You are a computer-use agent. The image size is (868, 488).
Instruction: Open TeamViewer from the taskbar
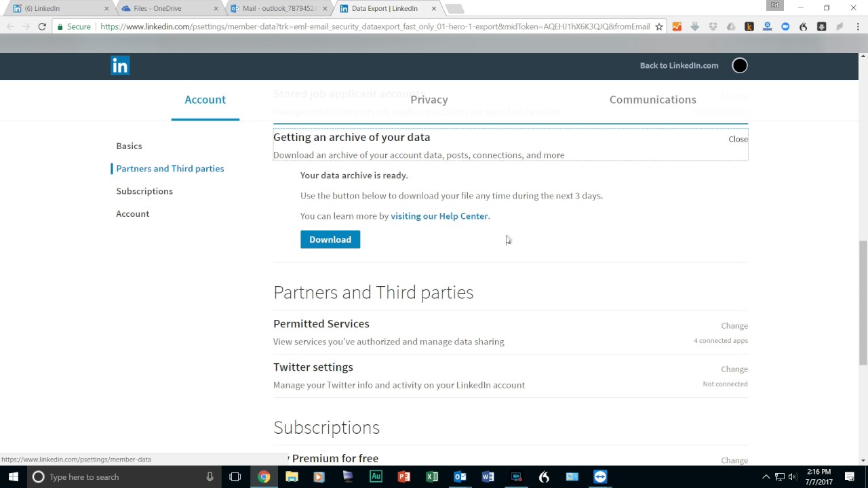pyautogui.click(x=600, y=476)
